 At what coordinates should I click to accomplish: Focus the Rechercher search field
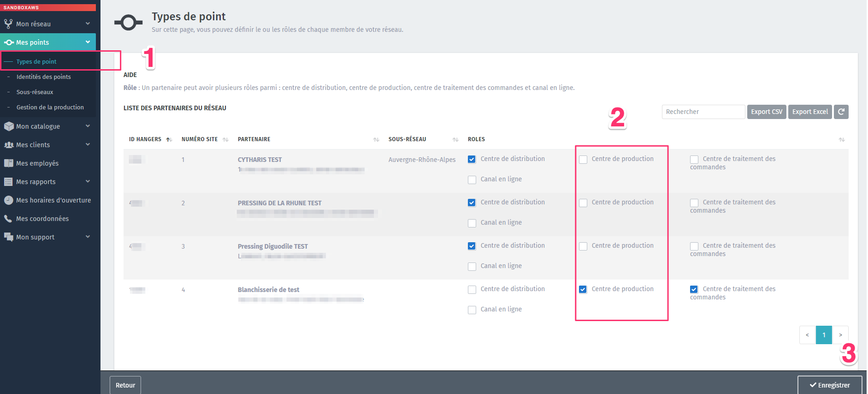(x=703, y=112)
